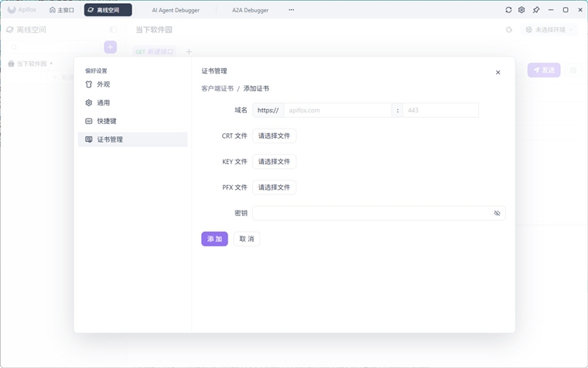Click the port 443 input field
Viewport: 588px width, 368px height.
tap(440, 110)
